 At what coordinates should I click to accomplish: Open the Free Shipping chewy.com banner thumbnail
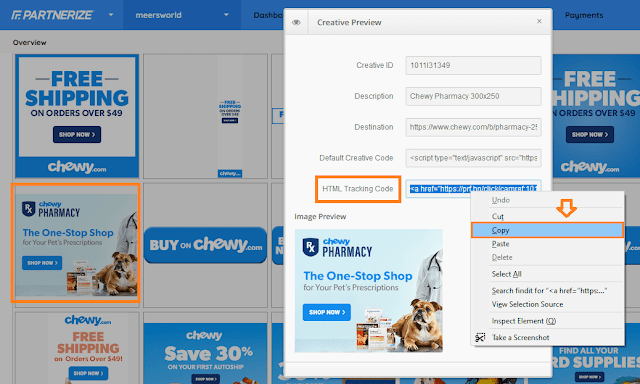click(x=77, y=116)
